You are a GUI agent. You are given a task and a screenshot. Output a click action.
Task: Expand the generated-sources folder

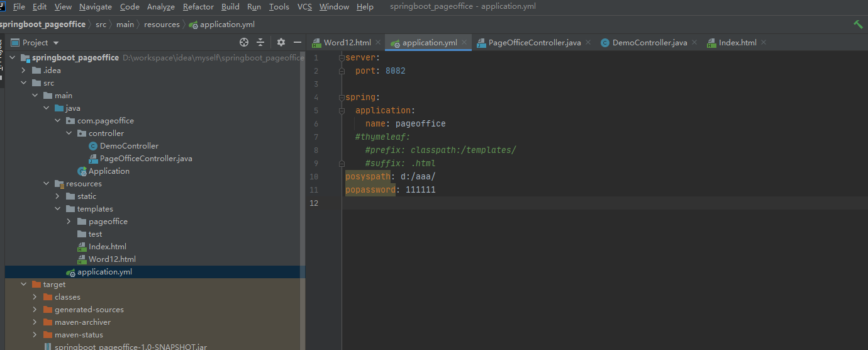point(35,310)
